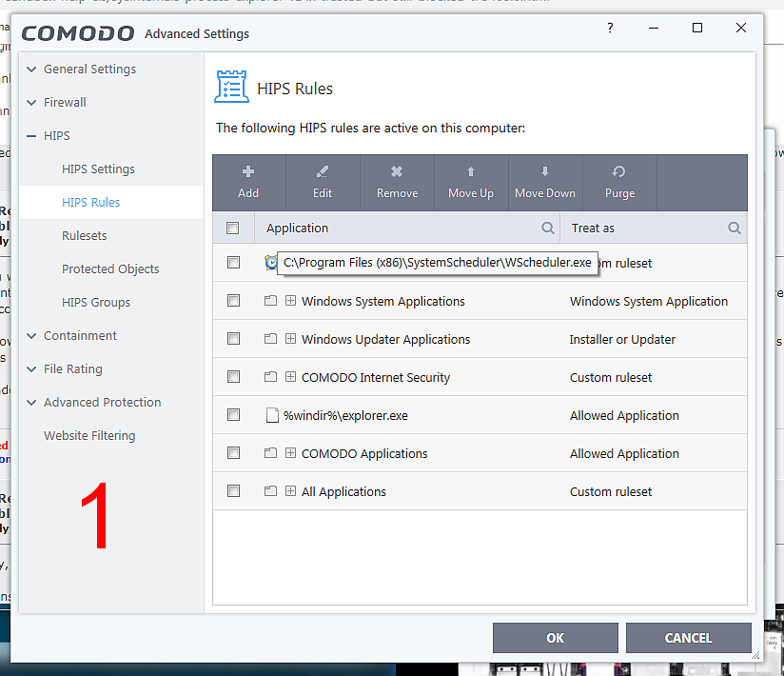Expand the Advanced Protection section chevron

point(31,403)
